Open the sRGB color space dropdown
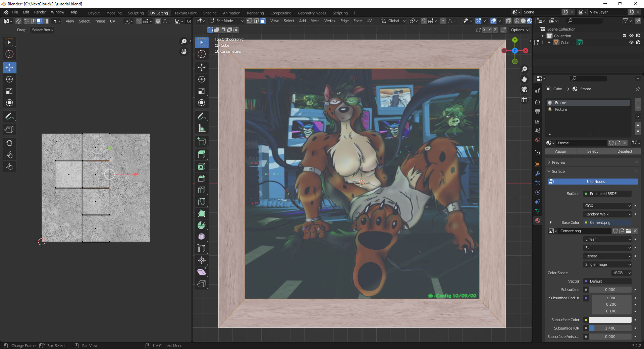The width and height of the screenshot is (644, 349). 621,273
